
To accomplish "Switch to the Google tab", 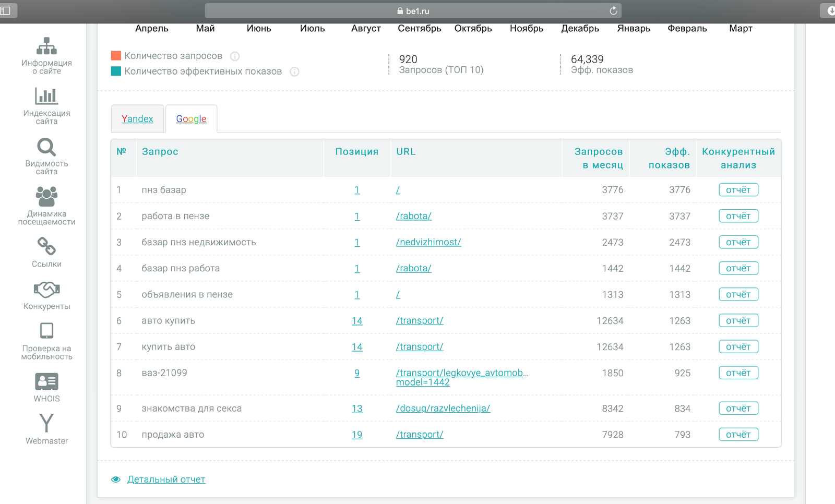I will tap(191, 119).
